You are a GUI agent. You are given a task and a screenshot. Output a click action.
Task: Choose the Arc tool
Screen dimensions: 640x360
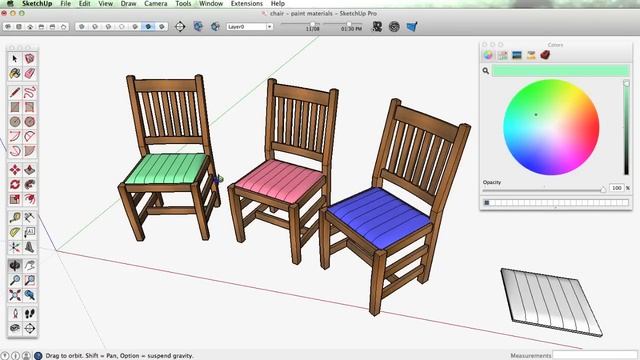[x=15, y=136]
